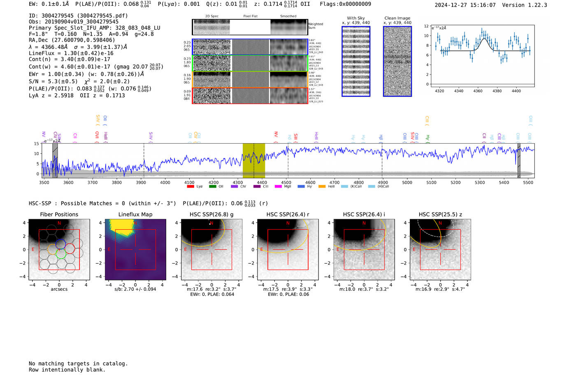
Task: Open the Fiber Positions thumbnail
Action: tap(59, 250)
